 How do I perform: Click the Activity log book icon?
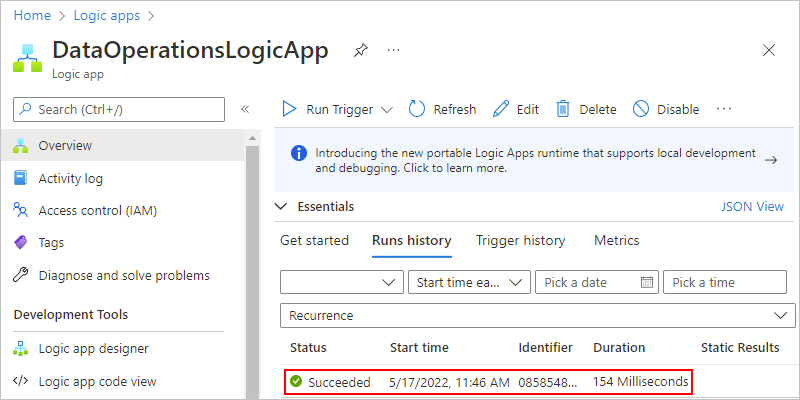tap(20, 179)
